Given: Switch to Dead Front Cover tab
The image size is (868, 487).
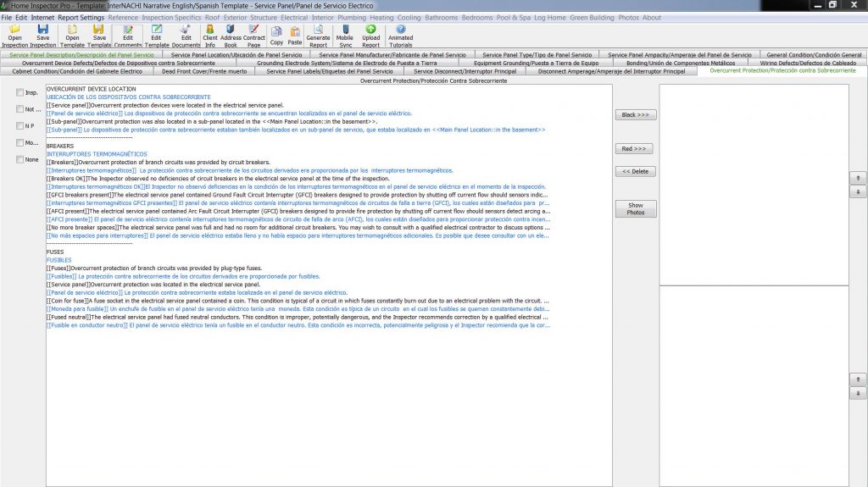Looking at the screenshot, I should pos(204,71).
